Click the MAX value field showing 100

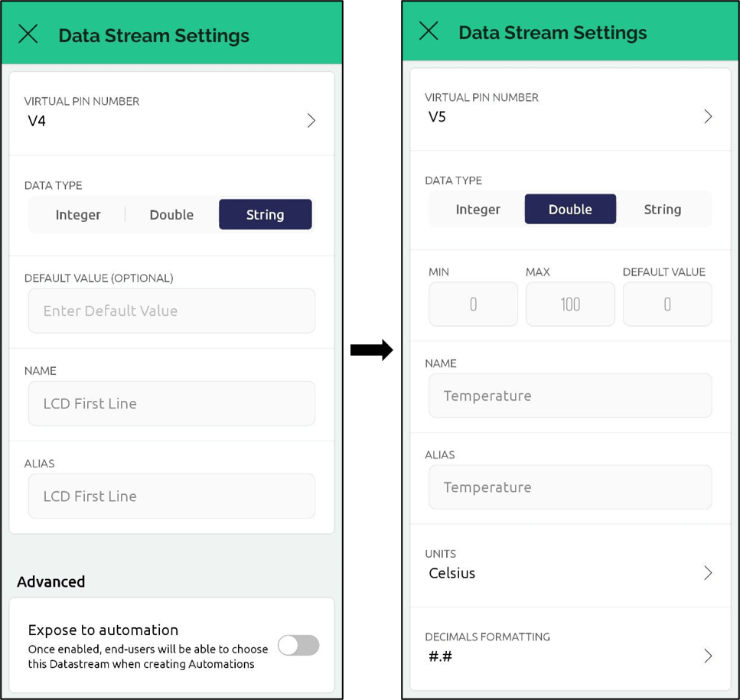click(569, 304)
